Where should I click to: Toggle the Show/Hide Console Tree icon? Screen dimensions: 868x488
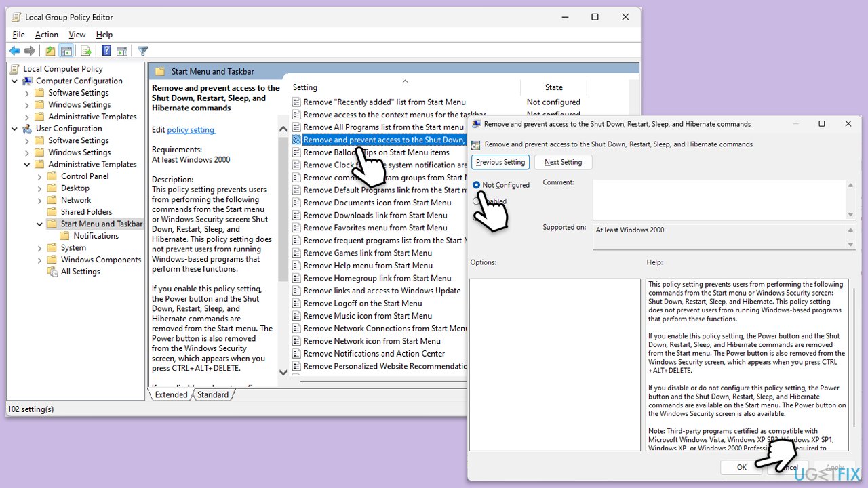66,51
